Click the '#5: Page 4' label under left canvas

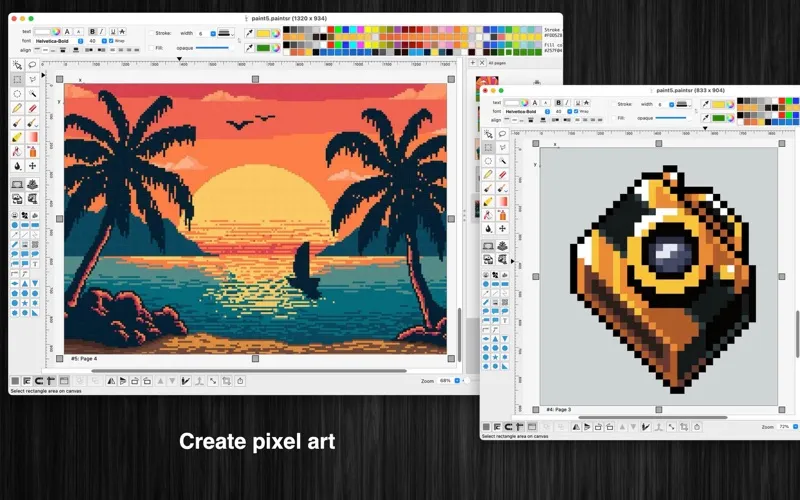click(x=84, y=359)
